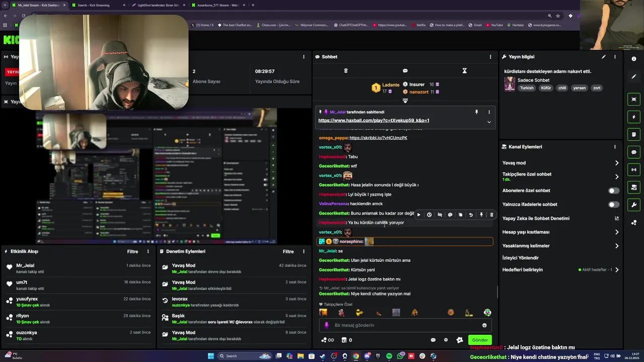
Task: Click the pencil icon in right sidebar
Action: coord(634,76)
